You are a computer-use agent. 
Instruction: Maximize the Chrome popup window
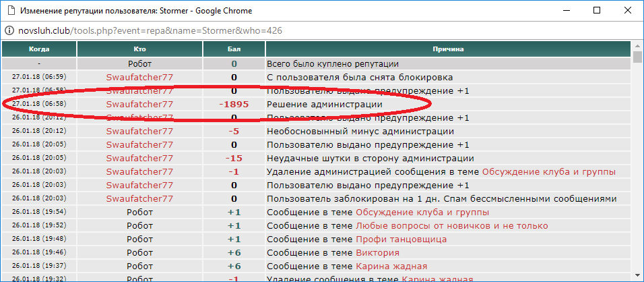(x=597, y=11)
